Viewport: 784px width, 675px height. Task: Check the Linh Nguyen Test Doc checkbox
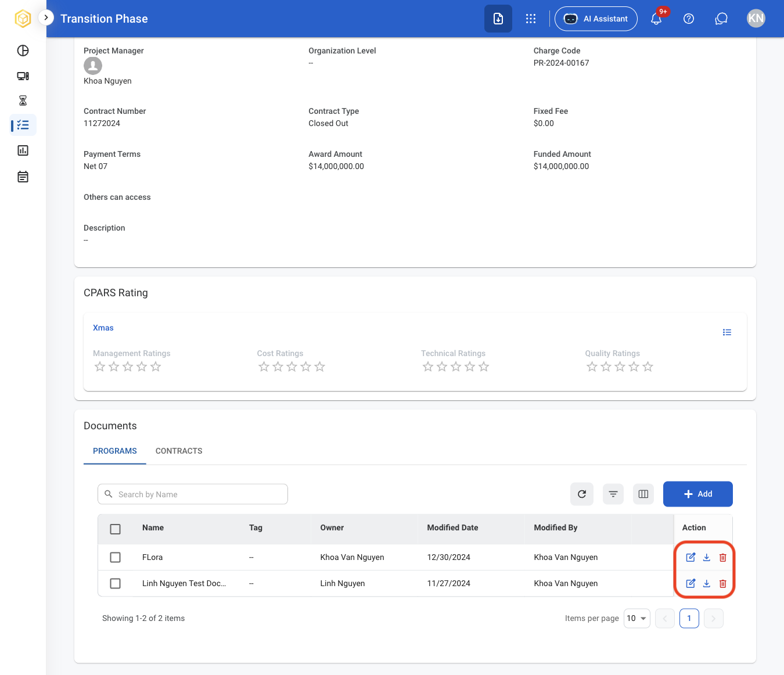click(116, 583)
